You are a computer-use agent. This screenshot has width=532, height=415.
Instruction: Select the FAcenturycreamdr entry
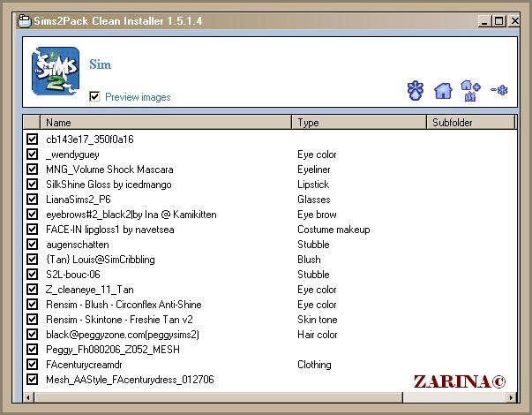click(84, 365)
